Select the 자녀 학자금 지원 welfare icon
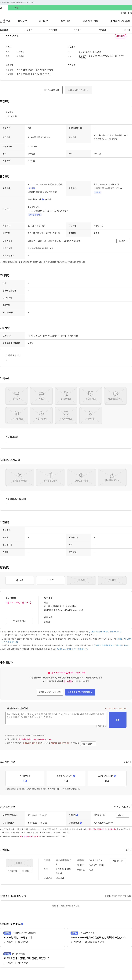The width and height of the screenshot is (132, 980). coord(115,396)
